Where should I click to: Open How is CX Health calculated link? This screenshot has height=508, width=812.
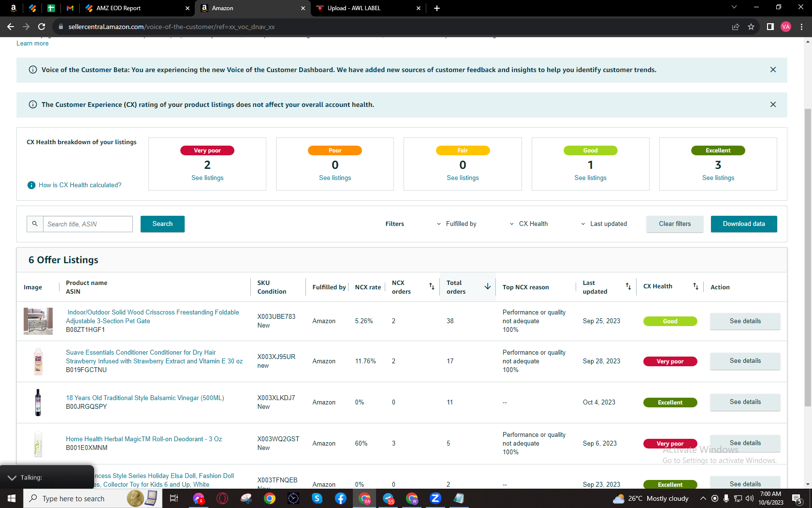80,185
